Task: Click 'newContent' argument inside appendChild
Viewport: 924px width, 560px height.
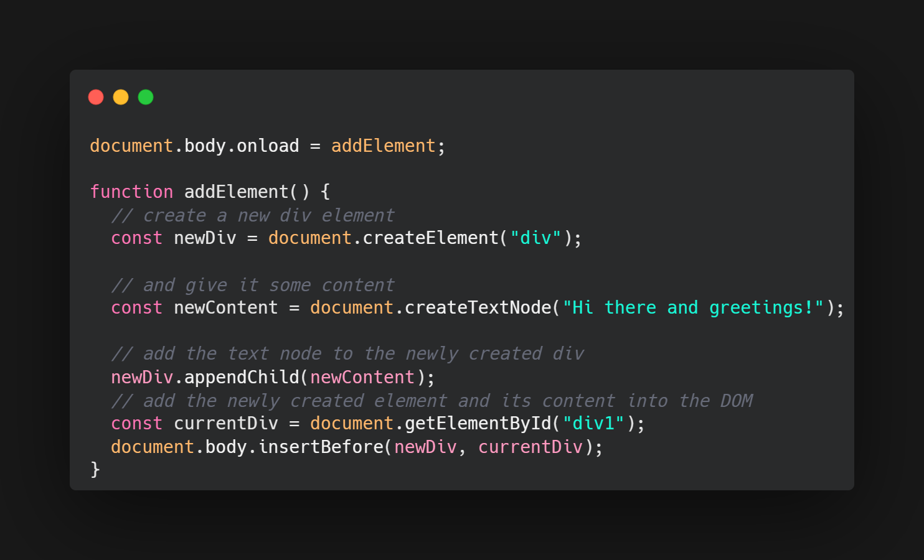Action: (362, 377)
